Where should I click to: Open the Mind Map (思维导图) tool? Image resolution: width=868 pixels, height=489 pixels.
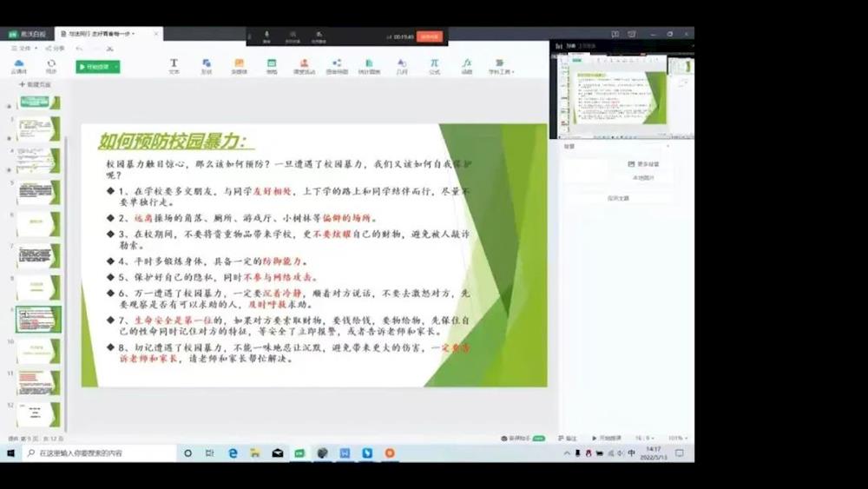[x=337, y=66]
